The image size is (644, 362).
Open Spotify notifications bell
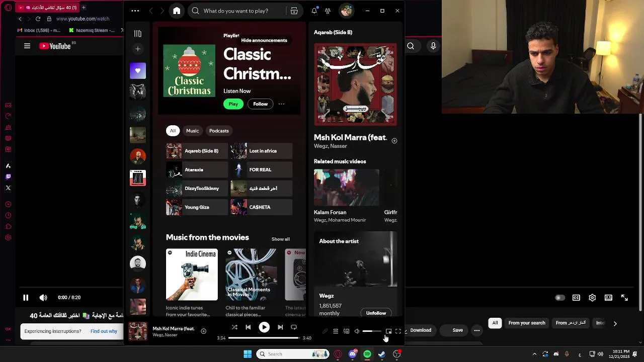coord(314,11)
